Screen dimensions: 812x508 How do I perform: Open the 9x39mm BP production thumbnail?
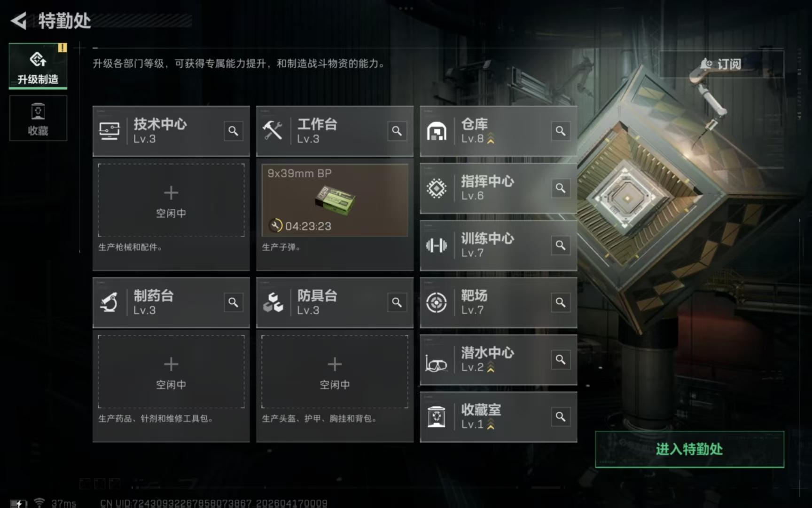pos(335,200)
